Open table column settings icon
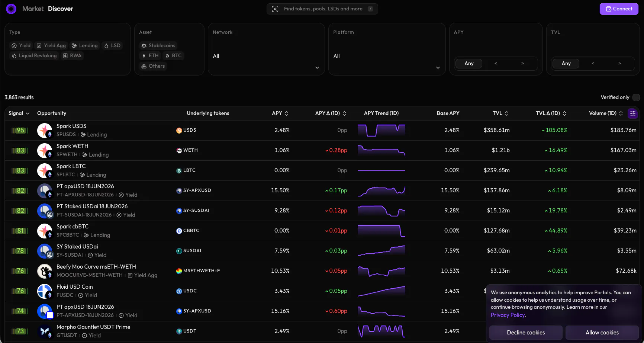This screenshot has width=644, height=343. pyautogui.click(x=633, y=113)
